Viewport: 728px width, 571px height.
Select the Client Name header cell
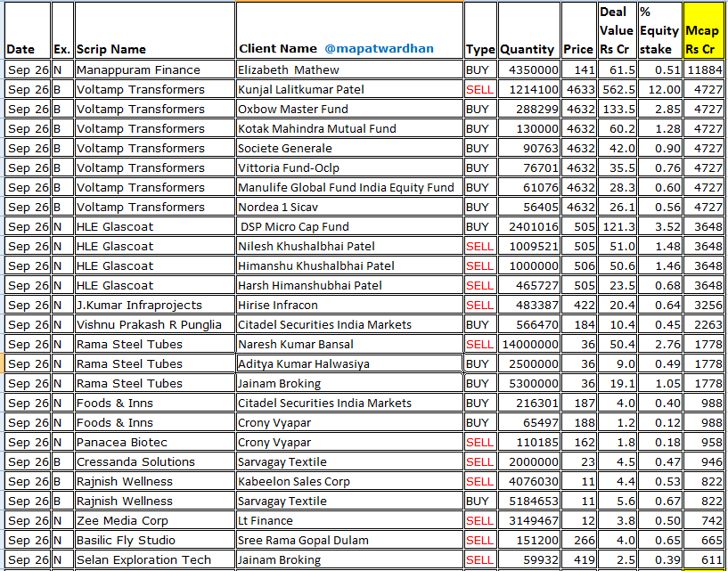point(349,30)
